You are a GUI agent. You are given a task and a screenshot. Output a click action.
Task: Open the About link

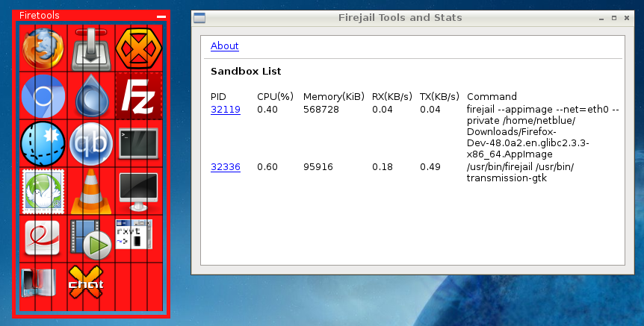click(225, 46)
